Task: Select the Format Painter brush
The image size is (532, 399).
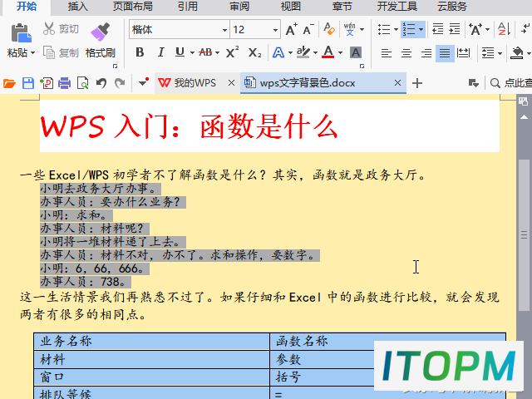Action: click(x=100, y=32)
